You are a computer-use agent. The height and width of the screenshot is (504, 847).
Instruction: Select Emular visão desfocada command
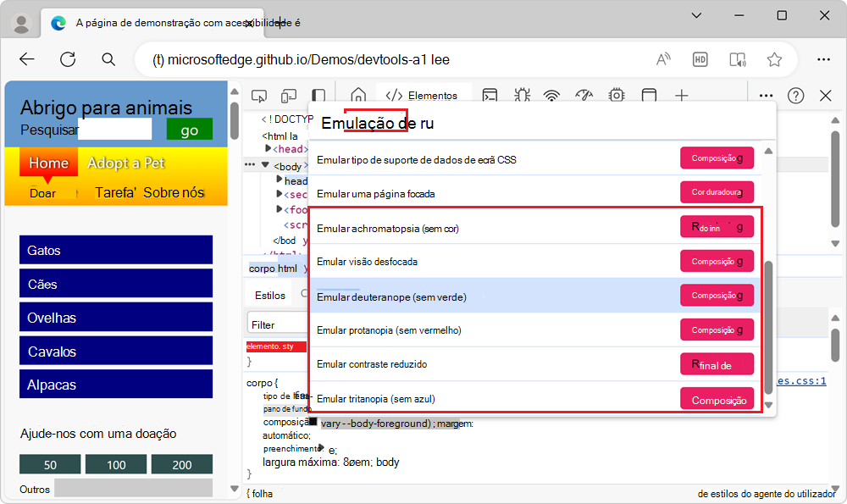(534, 262)
